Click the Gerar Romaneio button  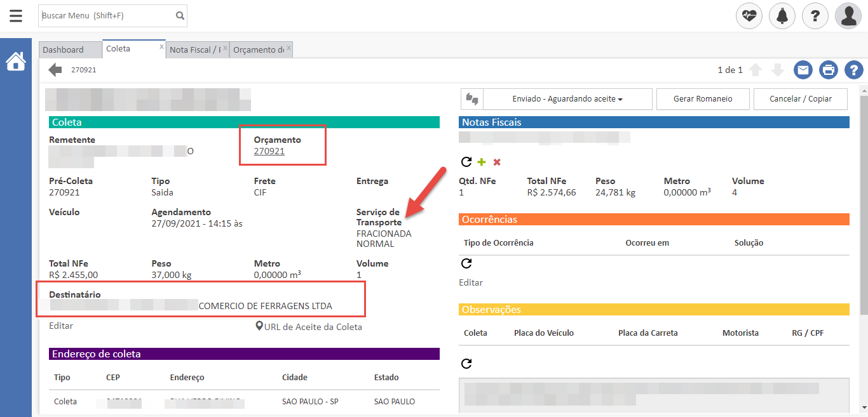pyautogui.click(x=703, y=99)
